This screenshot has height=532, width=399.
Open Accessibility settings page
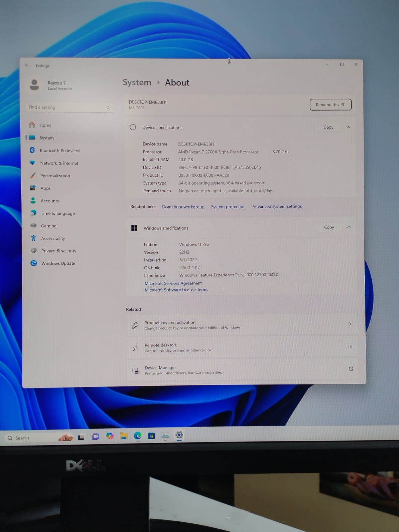coord(71,238)
